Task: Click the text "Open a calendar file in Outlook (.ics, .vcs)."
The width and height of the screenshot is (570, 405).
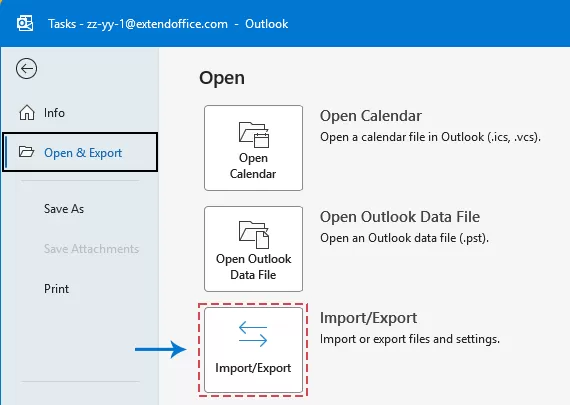Action: [430, 137]
